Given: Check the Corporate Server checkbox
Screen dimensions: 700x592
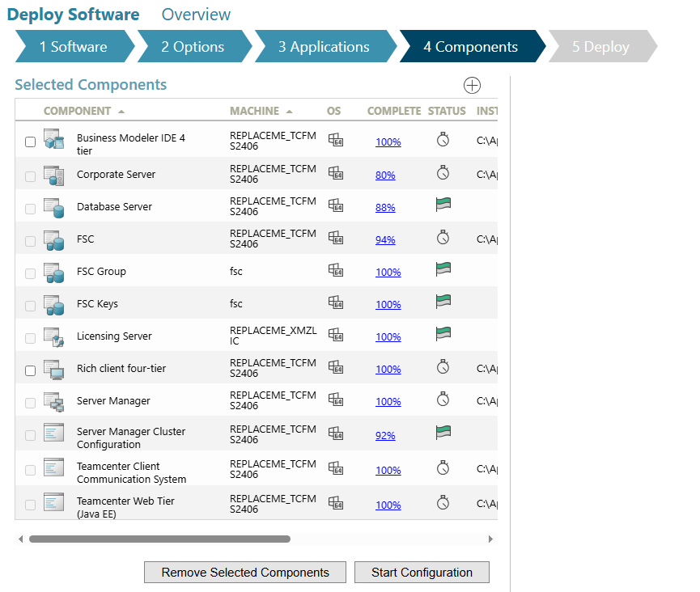Looking at the screenshot, I should (x=31, y=176).
